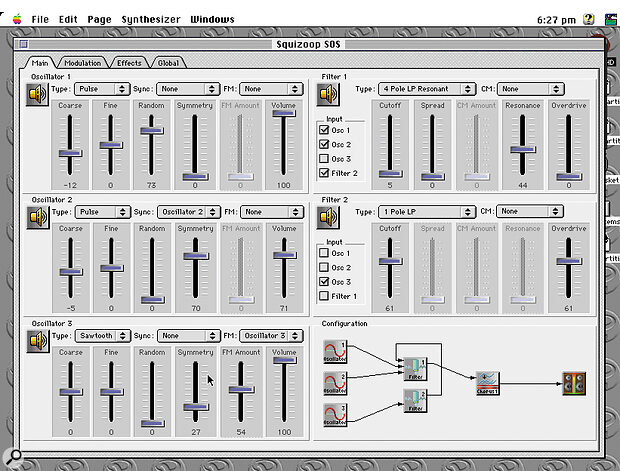This screenshot has width=620, height=471.
Task: Click the Help question mark menu icon
Action: click(589, 19)
